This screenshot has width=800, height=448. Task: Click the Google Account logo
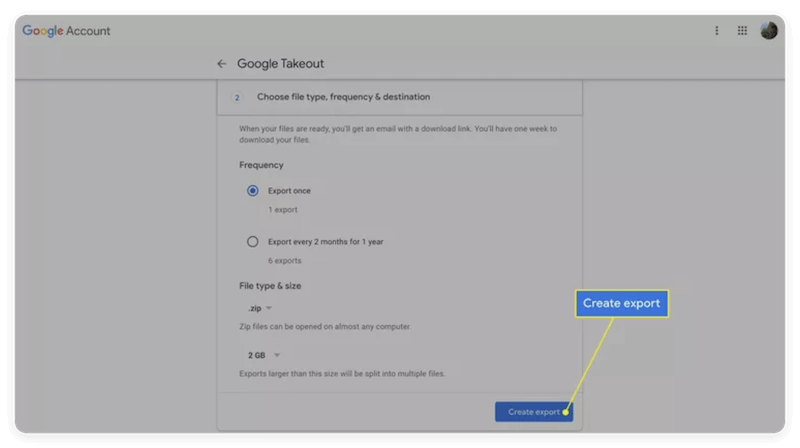[x=66, y=31]
